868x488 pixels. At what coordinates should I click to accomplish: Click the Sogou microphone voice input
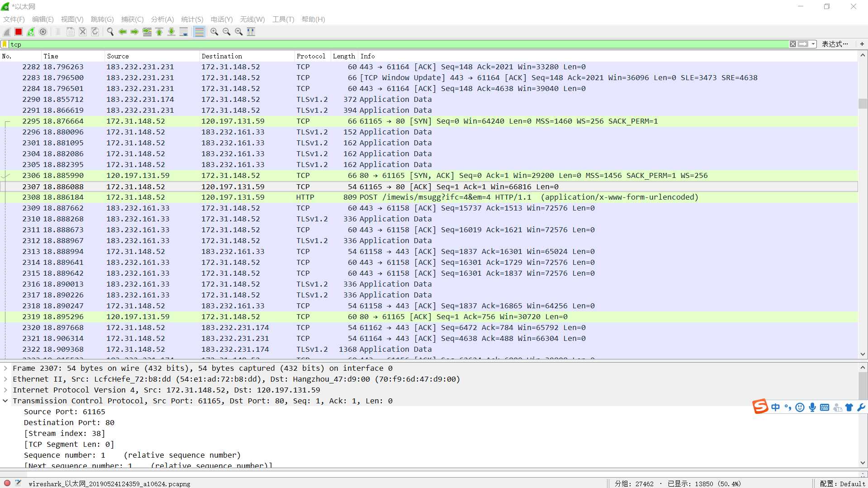[x=812, y=407]
